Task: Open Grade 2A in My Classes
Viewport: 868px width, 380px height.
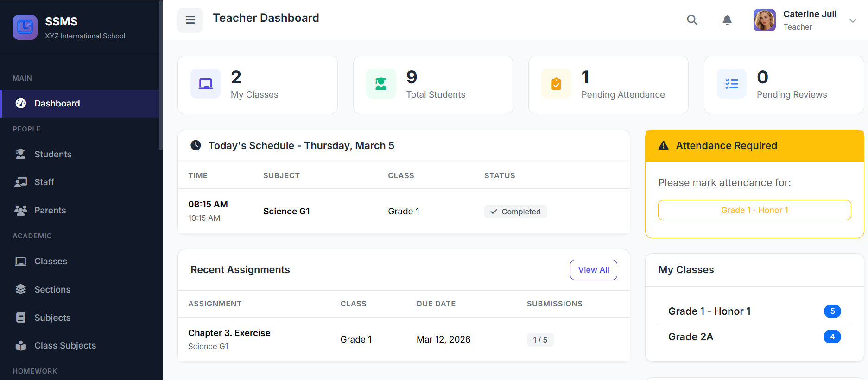Action: click(x=691, y=337)
